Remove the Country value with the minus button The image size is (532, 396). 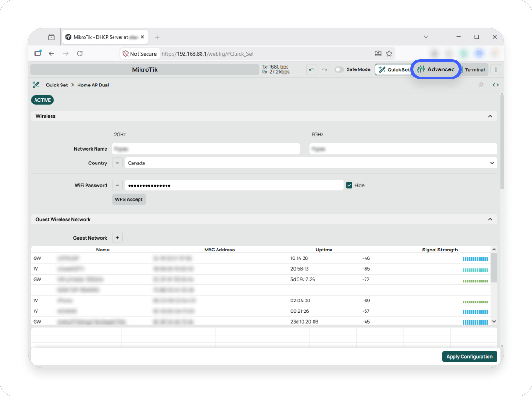tap(117, 163)
